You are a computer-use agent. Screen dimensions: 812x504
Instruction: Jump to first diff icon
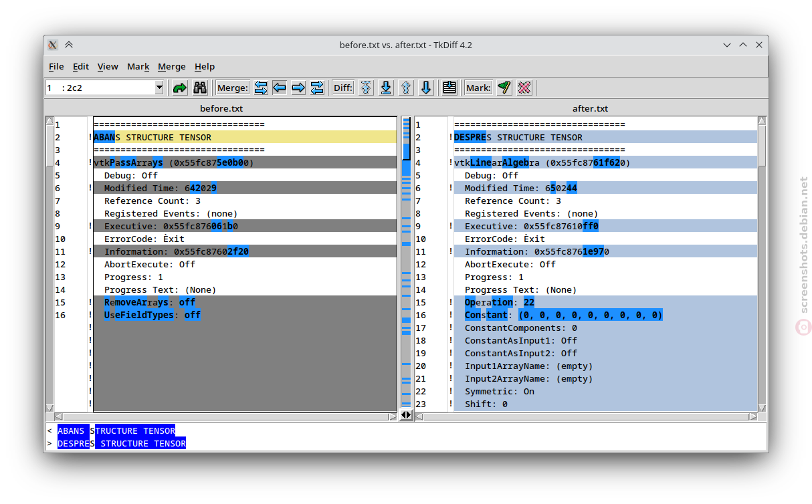[366, 88]
